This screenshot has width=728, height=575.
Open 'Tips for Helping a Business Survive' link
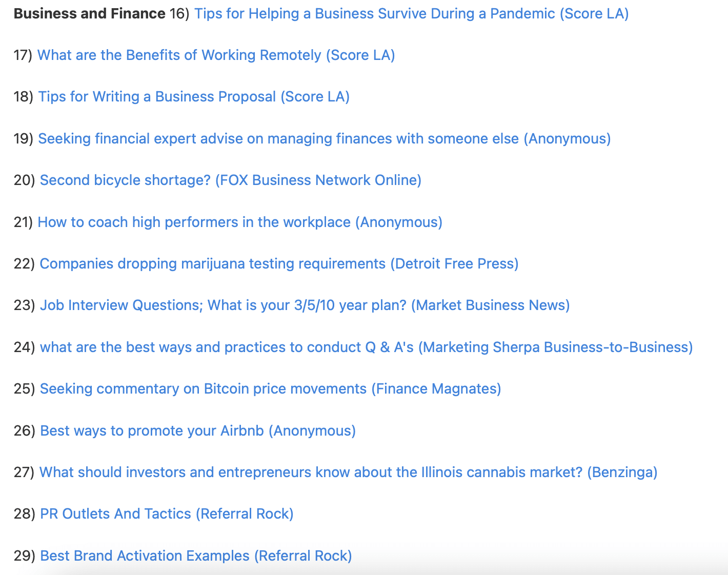411,14
